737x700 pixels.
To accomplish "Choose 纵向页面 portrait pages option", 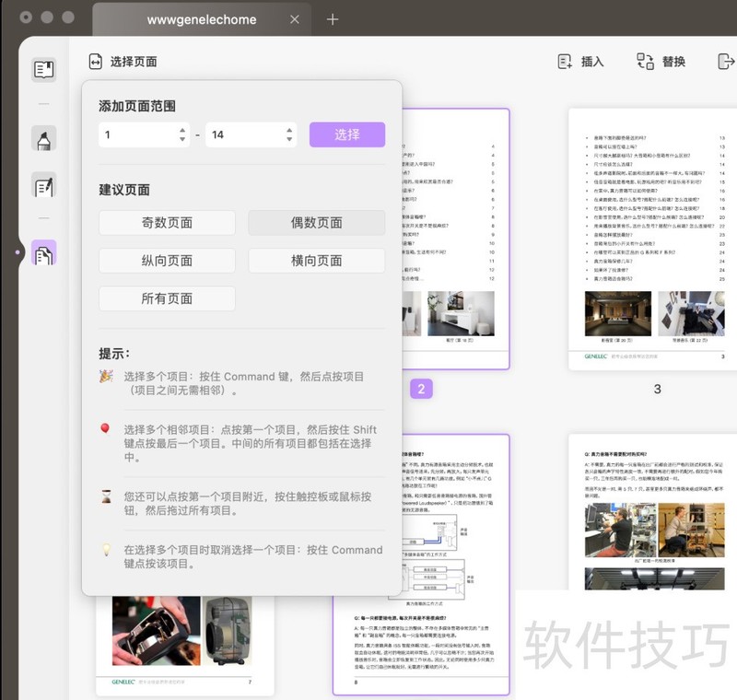I will 167,261.
